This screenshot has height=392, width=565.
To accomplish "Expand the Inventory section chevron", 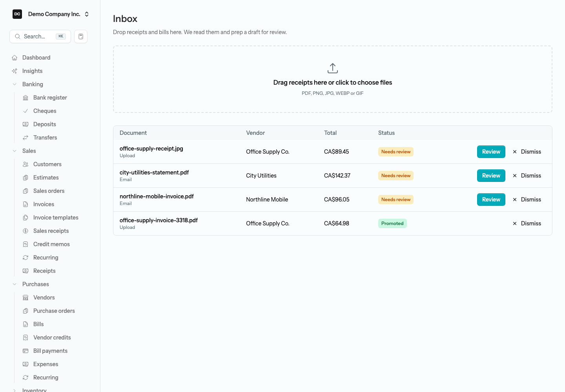I will click(x=15, y=390).
